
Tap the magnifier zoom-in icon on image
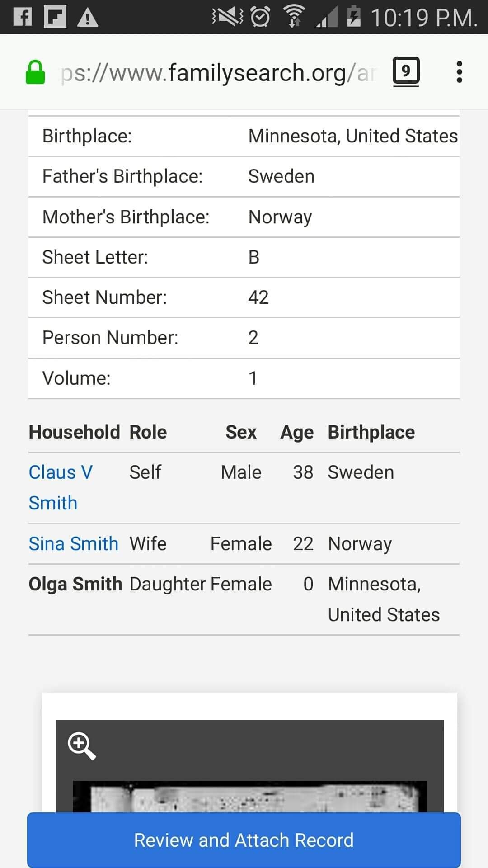coord(81,745)
